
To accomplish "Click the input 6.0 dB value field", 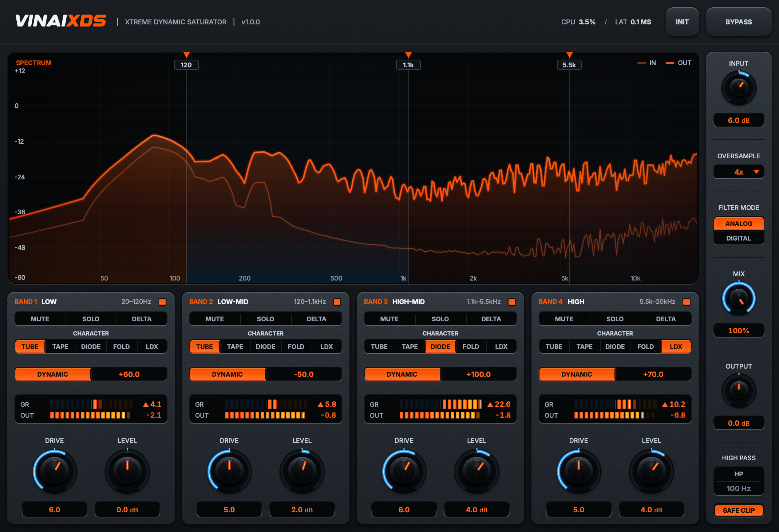I will click(739, 120).
